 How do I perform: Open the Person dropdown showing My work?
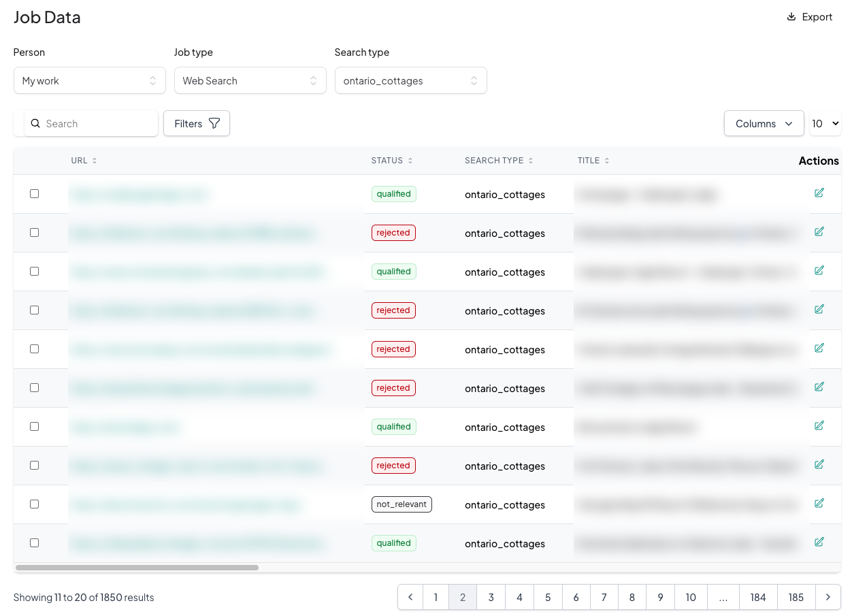coord(90,80)
